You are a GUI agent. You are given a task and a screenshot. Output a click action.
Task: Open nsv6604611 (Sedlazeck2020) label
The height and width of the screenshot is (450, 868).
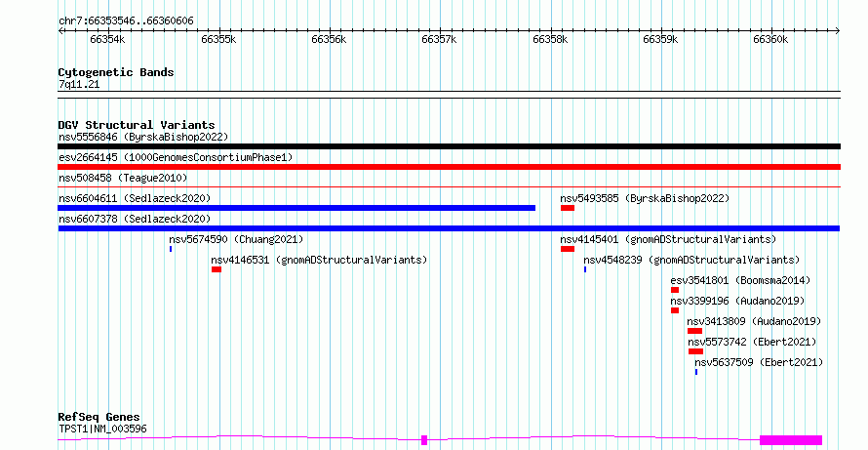click(x=135, y=198)
